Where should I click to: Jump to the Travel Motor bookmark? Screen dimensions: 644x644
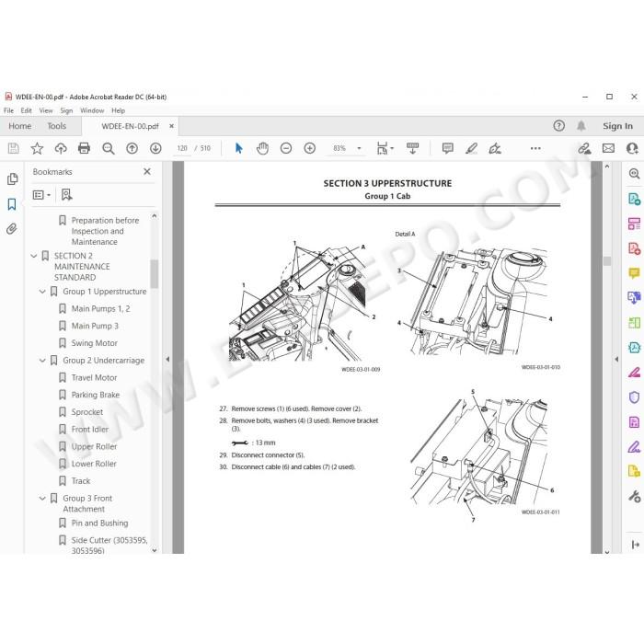point(94,378)
